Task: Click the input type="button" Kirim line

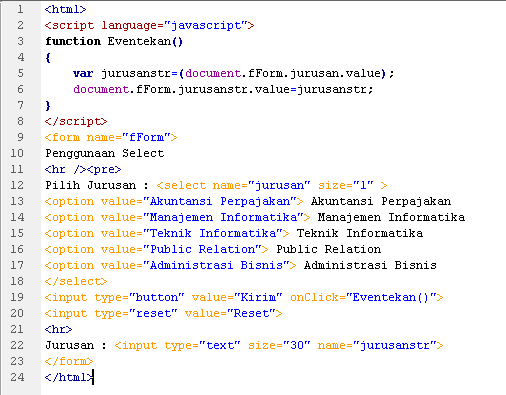Action: [244, 297]
